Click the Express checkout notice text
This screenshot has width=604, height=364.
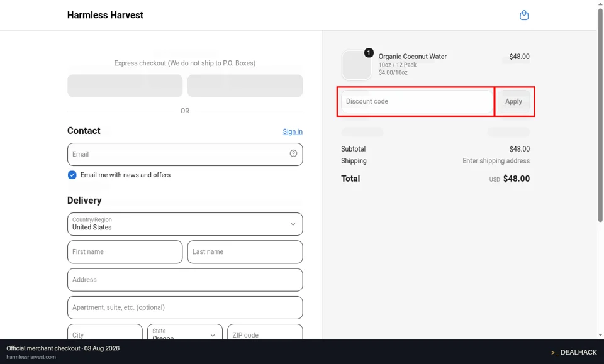[x=185, y=63]
